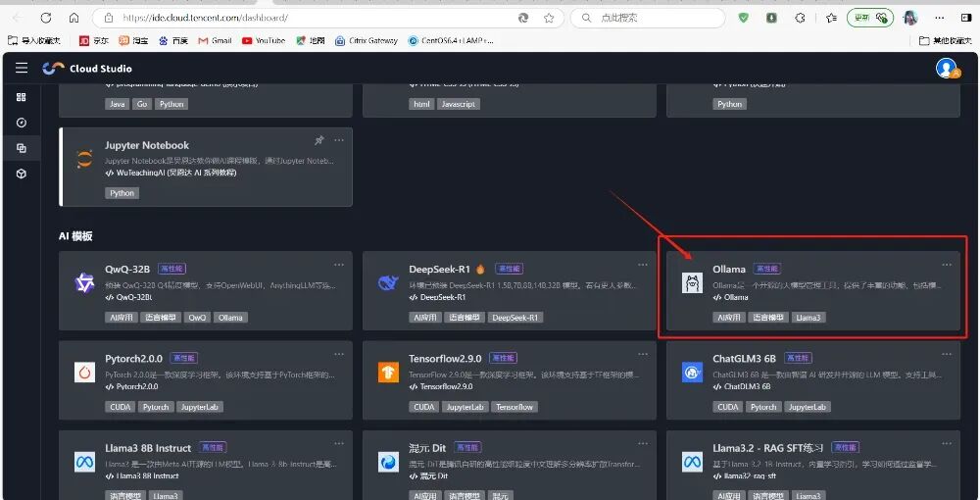Open the ChatGLM3 6B card more options
Image resolution: width=980 pixels, height=500 pixels.
(x=947, y=354)
